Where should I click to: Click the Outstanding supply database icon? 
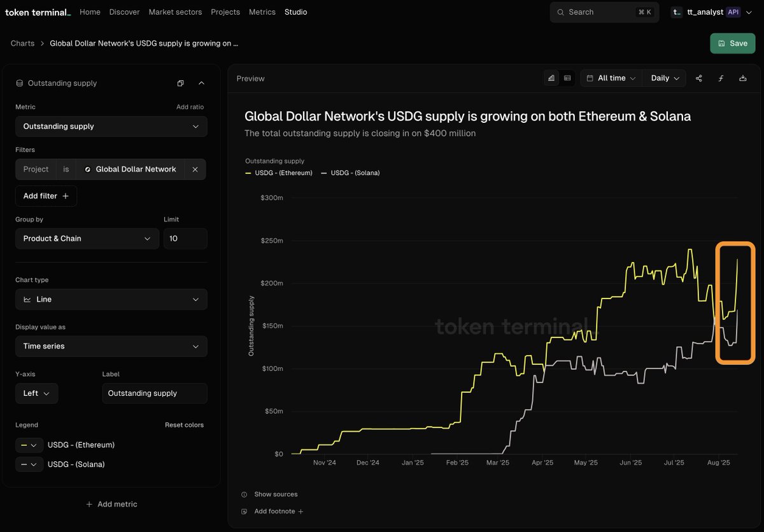(19, 83)
